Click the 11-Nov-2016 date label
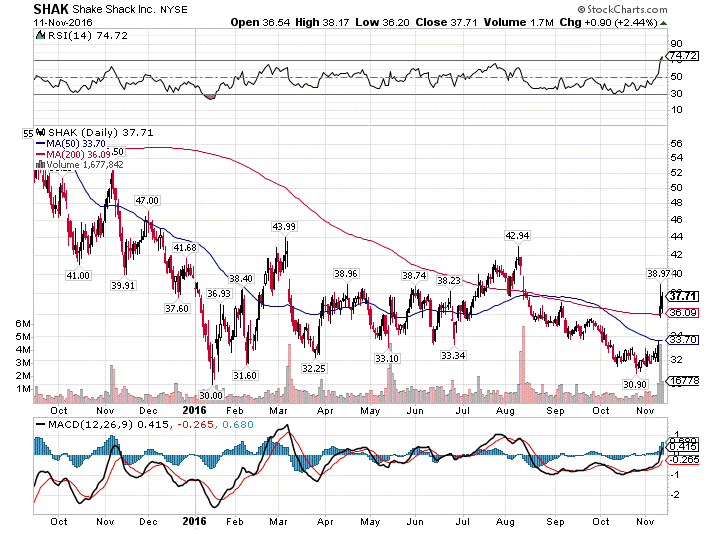The height and width of the screenshot is (534, 712). click(63, 23)
